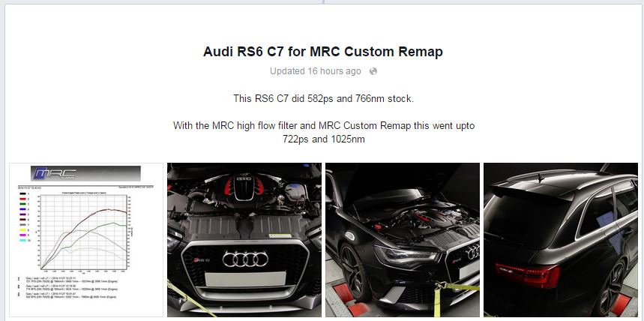Click the blank license plate on front bumper
The width and height of the screenshot is (644, 321).
[245, 279]
